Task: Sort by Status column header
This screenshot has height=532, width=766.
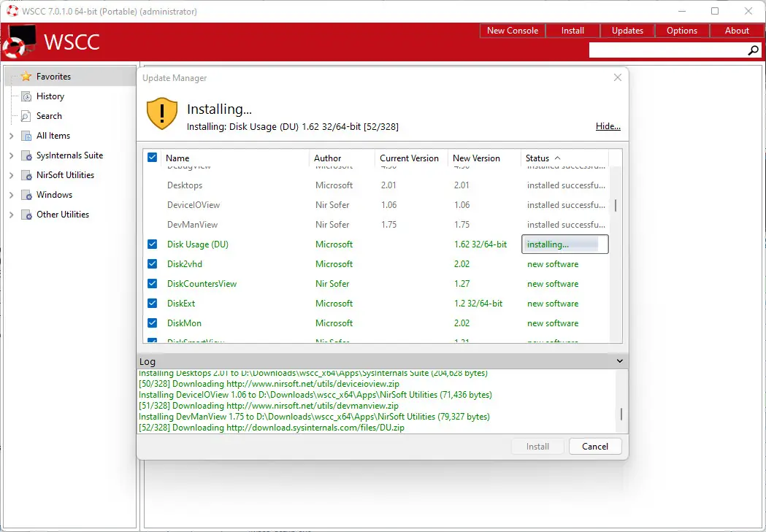Action: click(564, 158)
